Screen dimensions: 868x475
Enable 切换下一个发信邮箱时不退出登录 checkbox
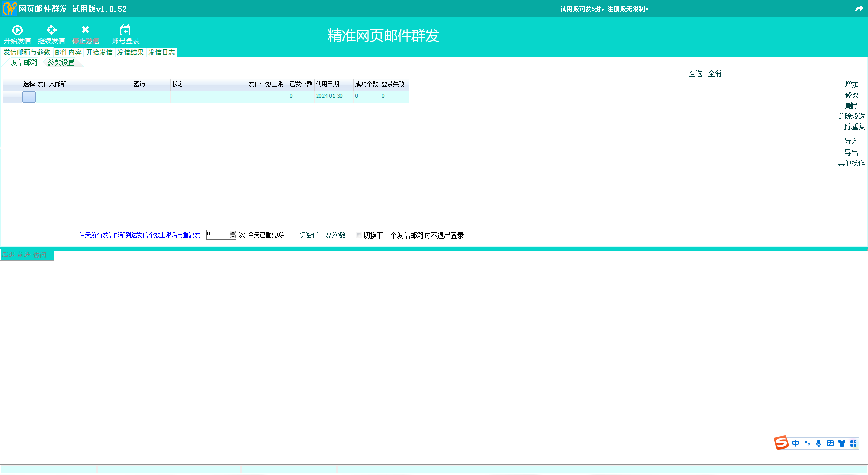(359, 235)
